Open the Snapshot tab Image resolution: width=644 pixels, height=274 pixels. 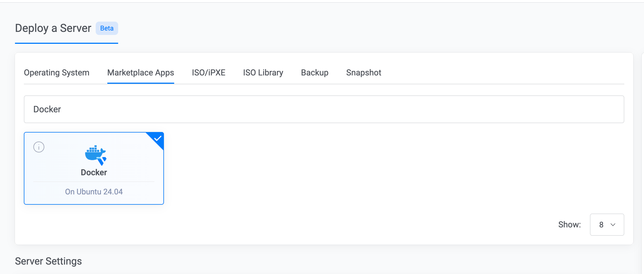tap(364, 73)
